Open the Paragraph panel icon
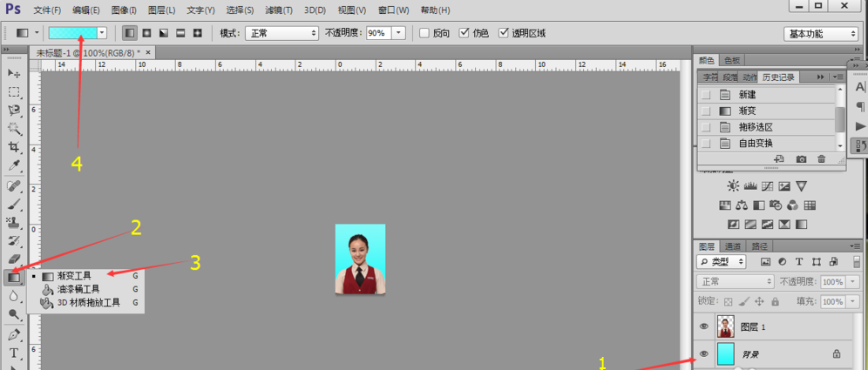 pyautogui.click(x=859, y=106)
